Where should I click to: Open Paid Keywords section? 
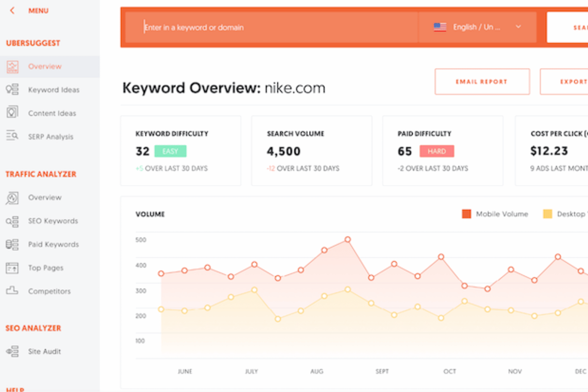click(x=53, y=245)
